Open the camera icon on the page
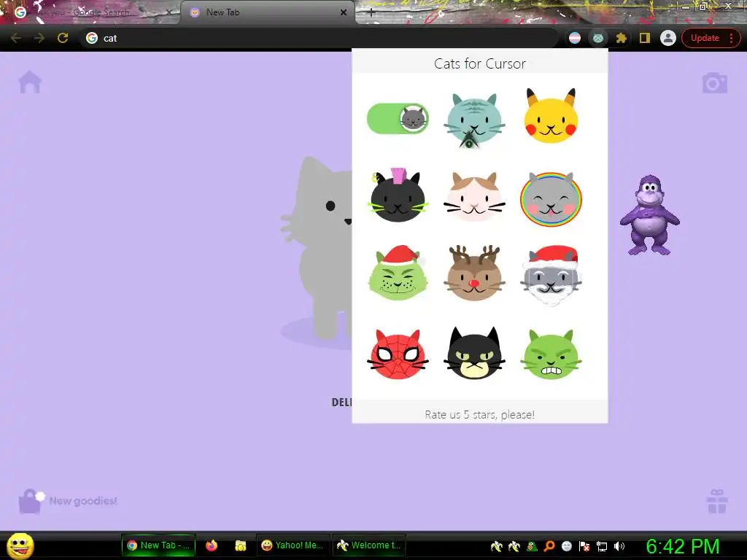The height and width of the screenshot is (560, 747). click(715, 83)
